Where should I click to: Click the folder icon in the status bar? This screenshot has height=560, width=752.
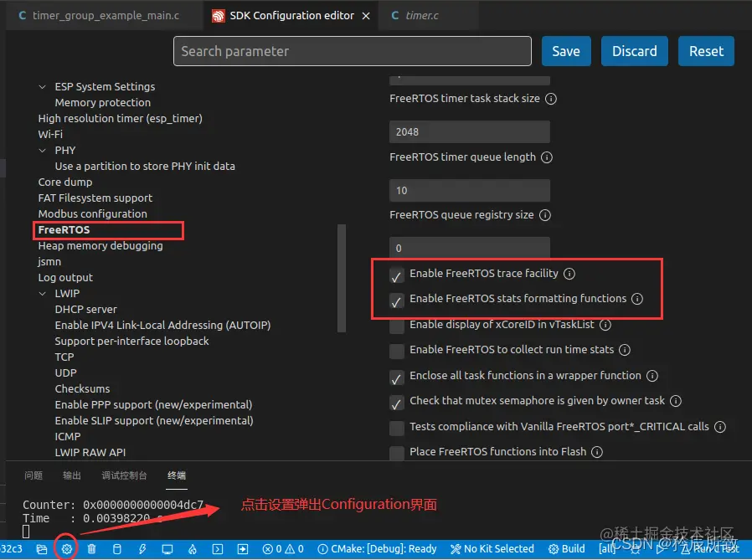point(42,548)
